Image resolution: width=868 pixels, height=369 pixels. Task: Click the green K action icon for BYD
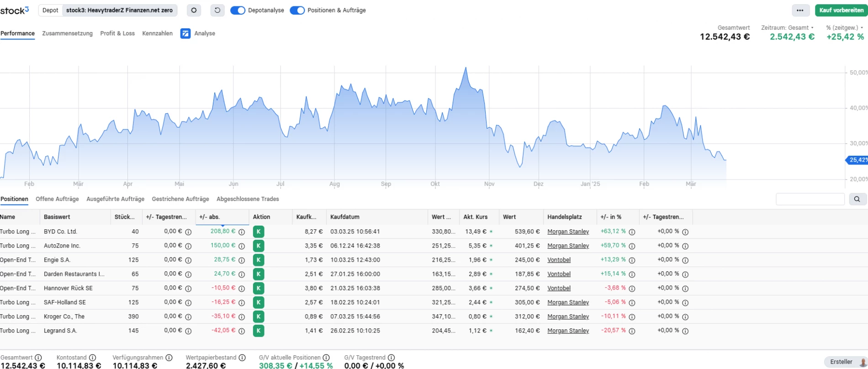point(259,232)
